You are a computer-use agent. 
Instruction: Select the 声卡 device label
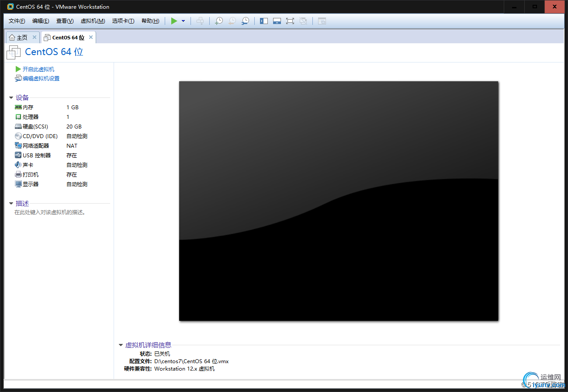pyautogui.click(x=28, y=165)
